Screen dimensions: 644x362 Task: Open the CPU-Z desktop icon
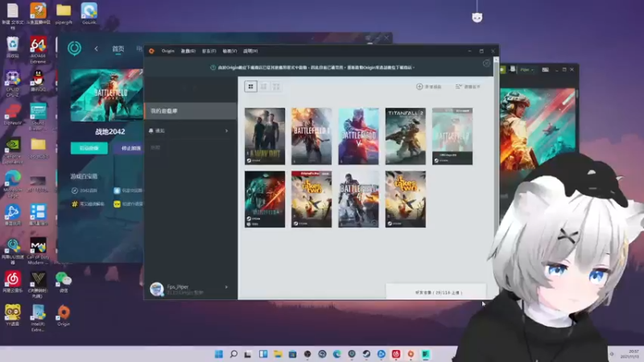point(13,84)
